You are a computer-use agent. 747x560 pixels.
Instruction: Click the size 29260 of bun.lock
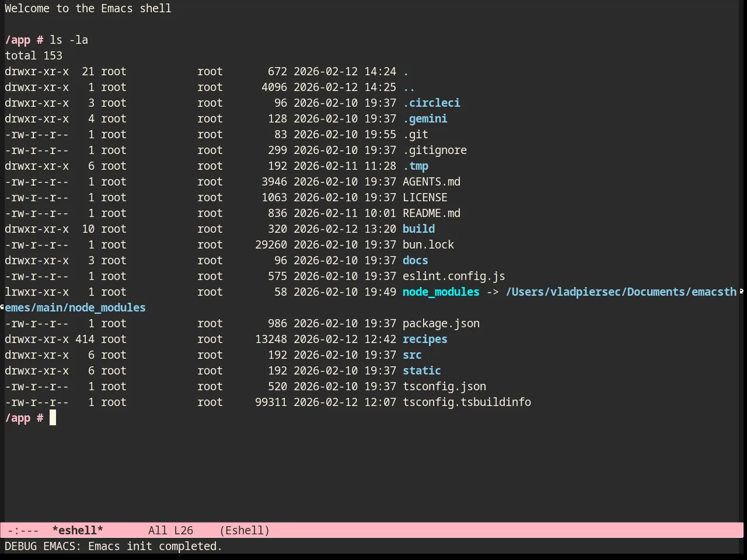coord(271,244)
